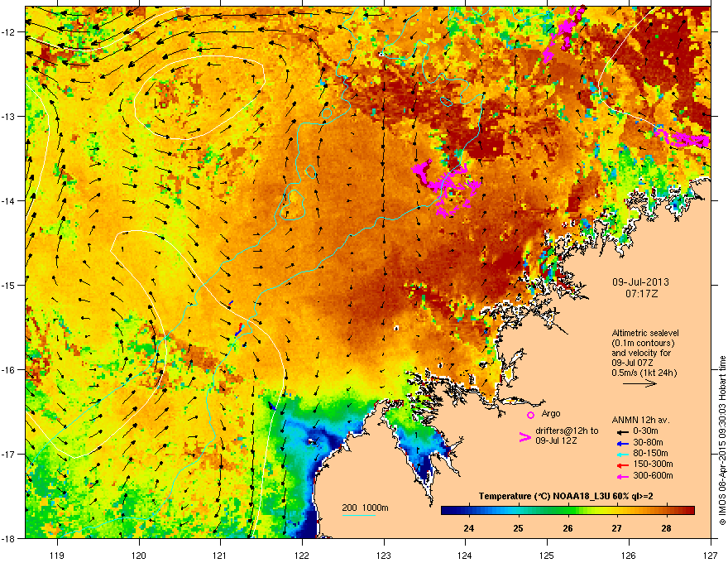Click longitude axis label 125
This screenshot has height=563, width=728.
tap(548, 556)
